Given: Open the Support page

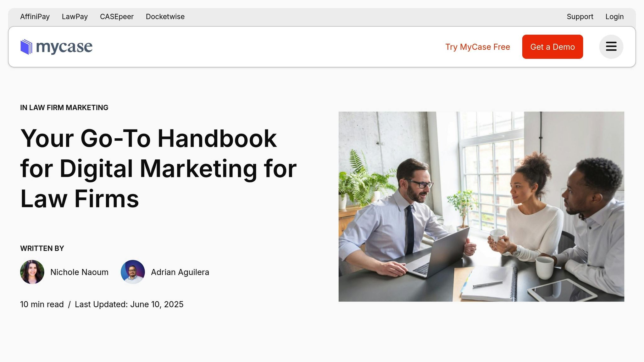Looking at the screenshot, I should pos(580,17).
